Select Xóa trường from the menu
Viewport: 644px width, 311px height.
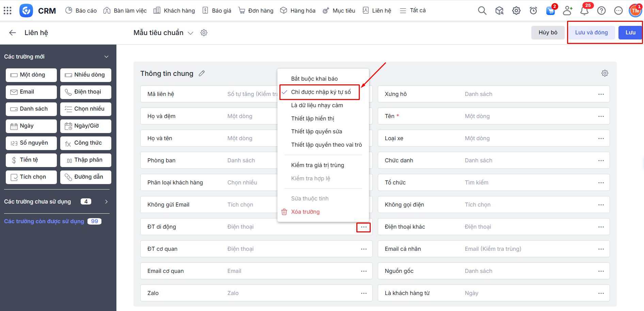(x=305, y=212)
